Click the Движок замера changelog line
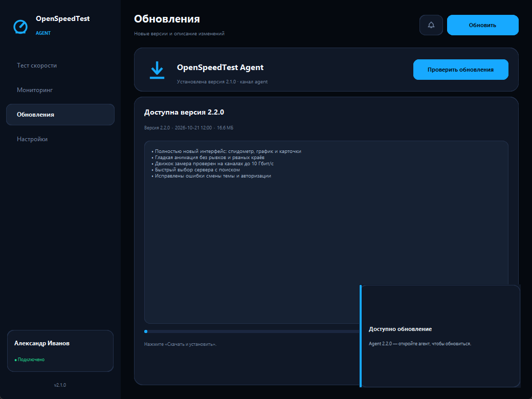The image size is (532, 399). (212, 164)
